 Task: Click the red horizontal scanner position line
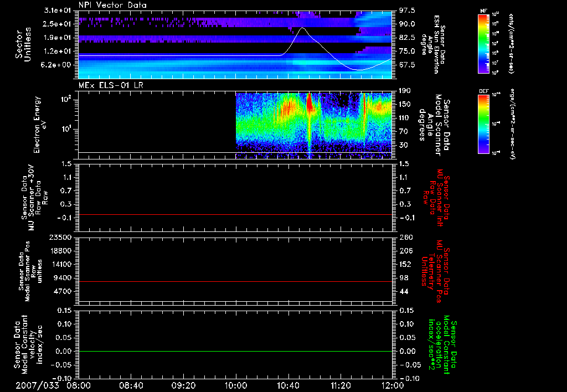[x=235, y=282]
